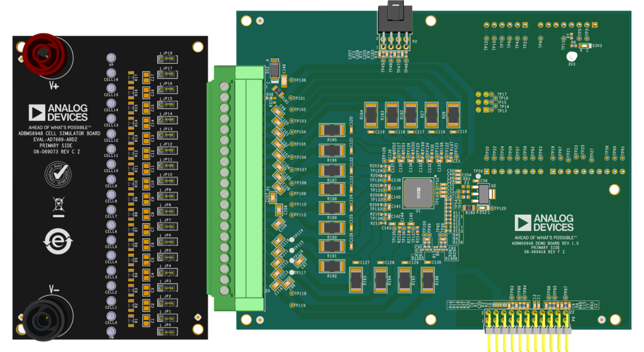
Task: Click the TP56 label by header row
Action: 478,171
